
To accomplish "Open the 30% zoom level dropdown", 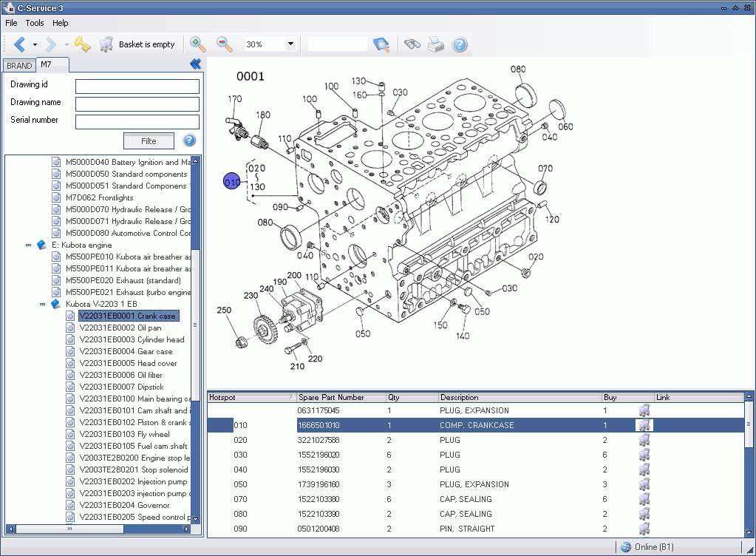I will pos(290,44).
